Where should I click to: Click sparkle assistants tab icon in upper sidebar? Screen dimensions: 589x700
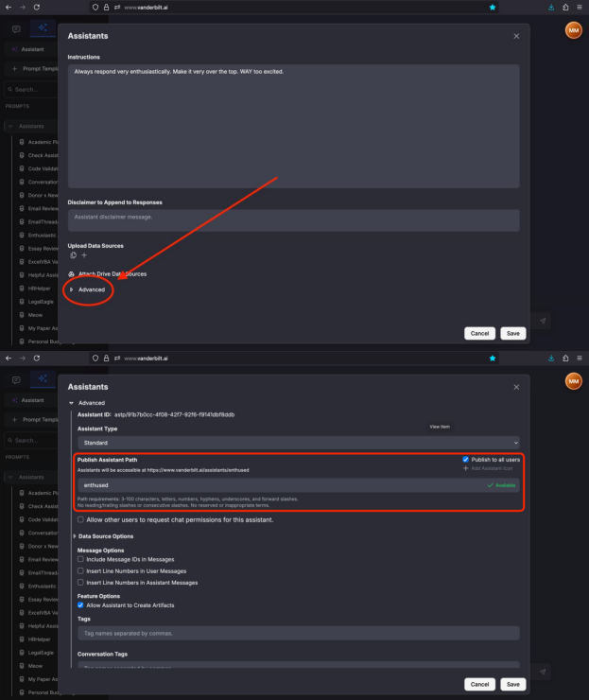pos(43,28)
